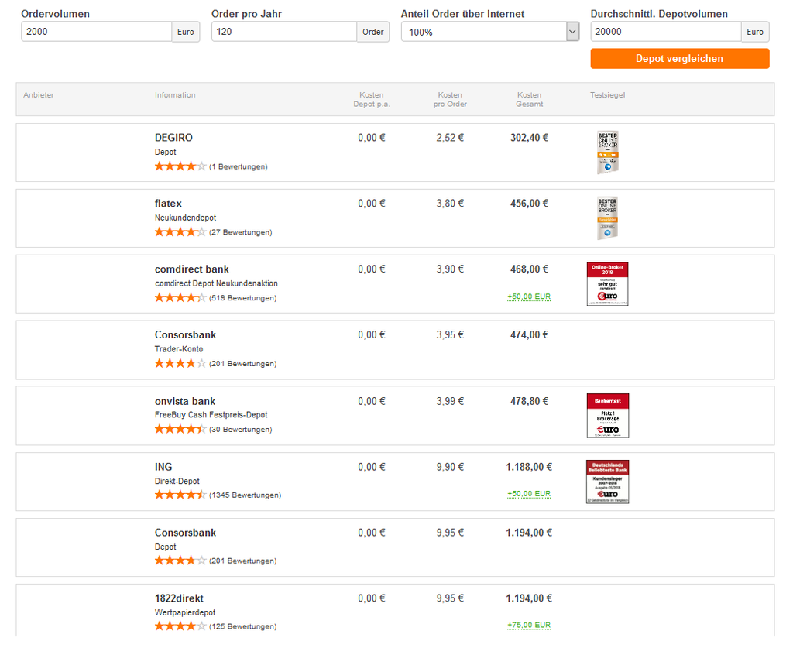Open comdirect +50,00 EUR bonus link
The height and width of the screenshot is (672, 793).
click(529, 297)
